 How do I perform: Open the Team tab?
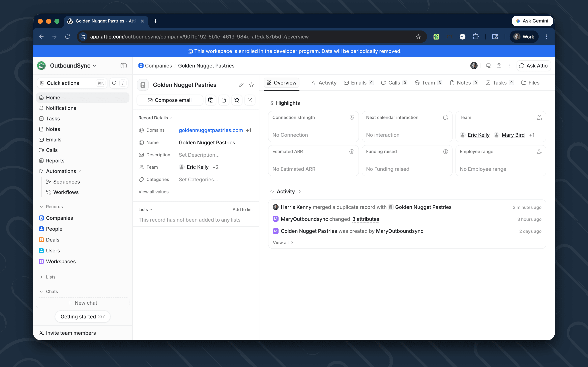coord(428,83)
